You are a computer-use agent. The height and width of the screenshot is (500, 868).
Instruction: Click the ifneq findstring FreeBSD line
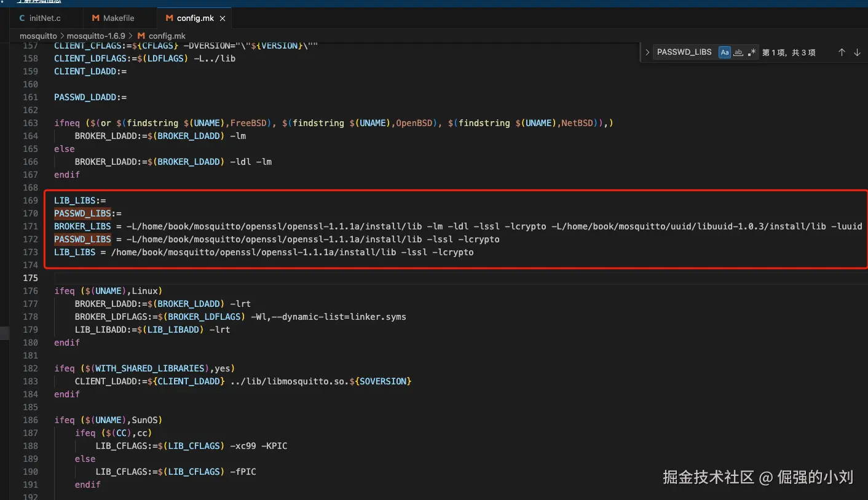point(334,123)
